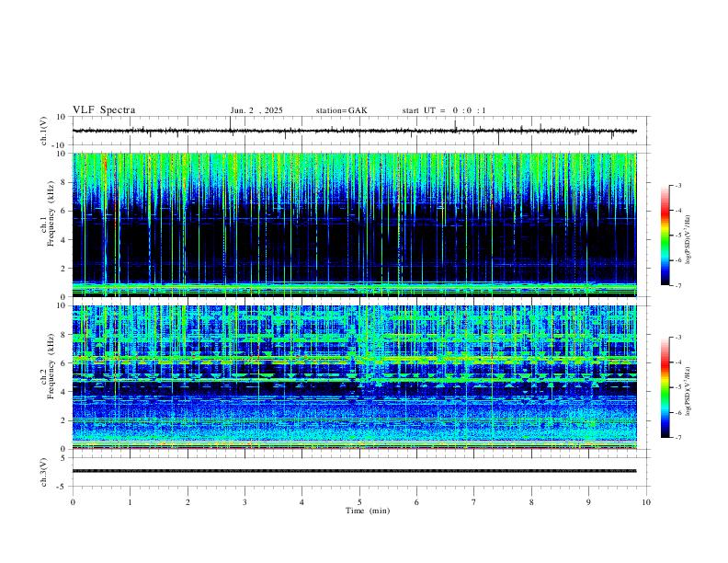Click the time axis tick label '9'
The height and width of the screenshot is (563, 728).
(x=588, y=502)
